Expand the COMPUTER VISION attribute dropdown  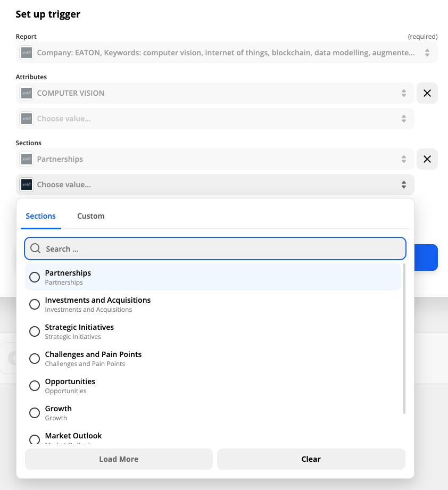pyautogui.click(x=403, y=93)
